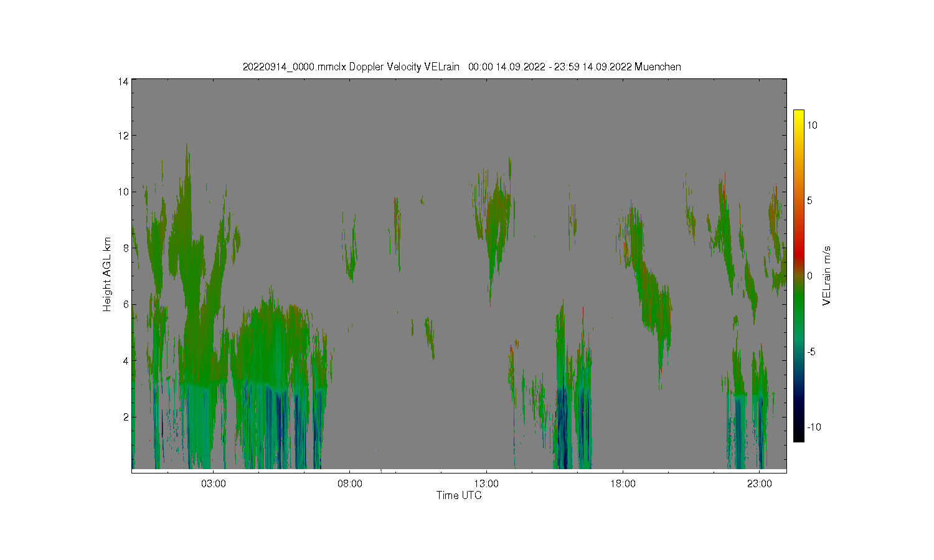Click the height tick label 10 on the left axis
934x560 pixels.
point(123,192)
